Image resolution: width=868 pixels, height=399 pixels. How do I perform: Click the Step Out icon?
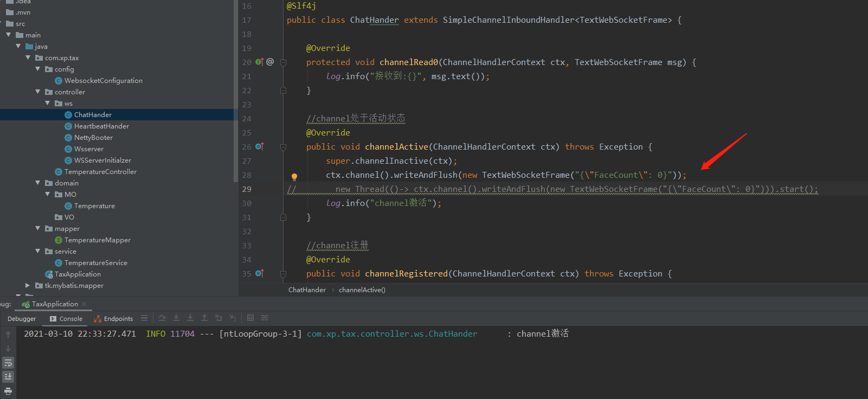coord(204,318)
